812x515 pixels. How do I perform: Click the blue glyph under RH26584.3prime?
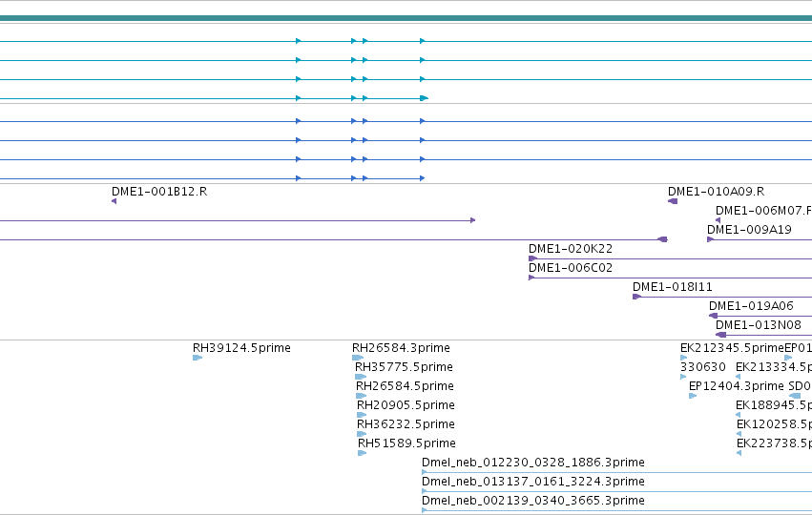pyautogui.click(x=357, y=358)
